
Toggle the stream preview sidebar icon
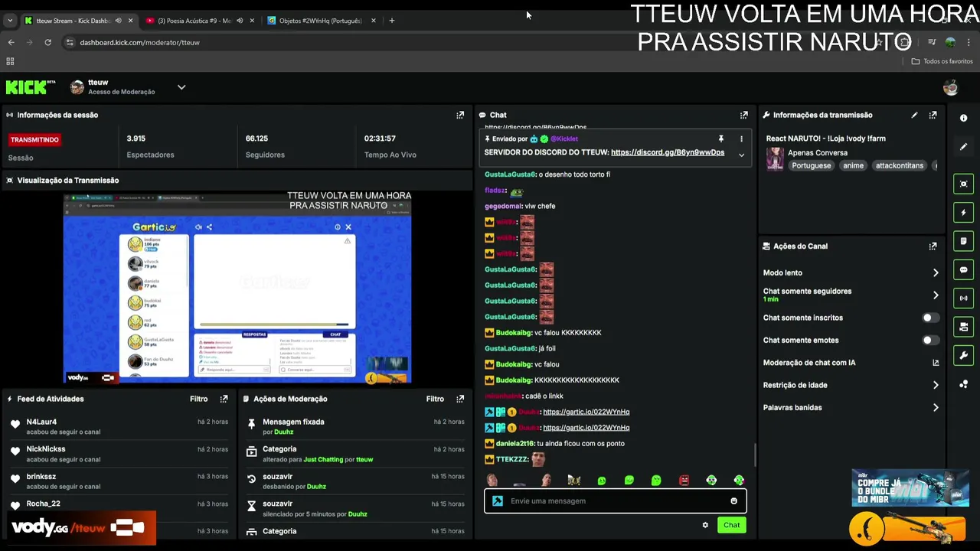click(x=963, y=184)
